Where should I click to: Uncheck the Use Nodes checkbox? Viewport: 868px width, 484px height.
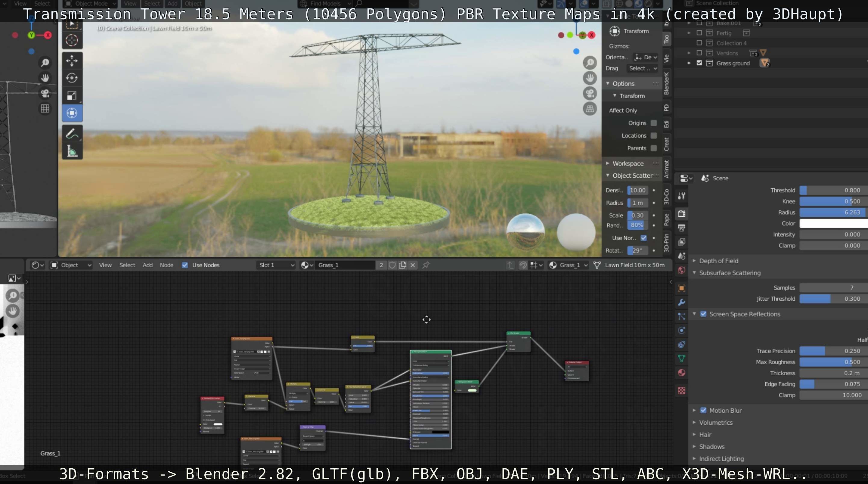pos(185,265)
